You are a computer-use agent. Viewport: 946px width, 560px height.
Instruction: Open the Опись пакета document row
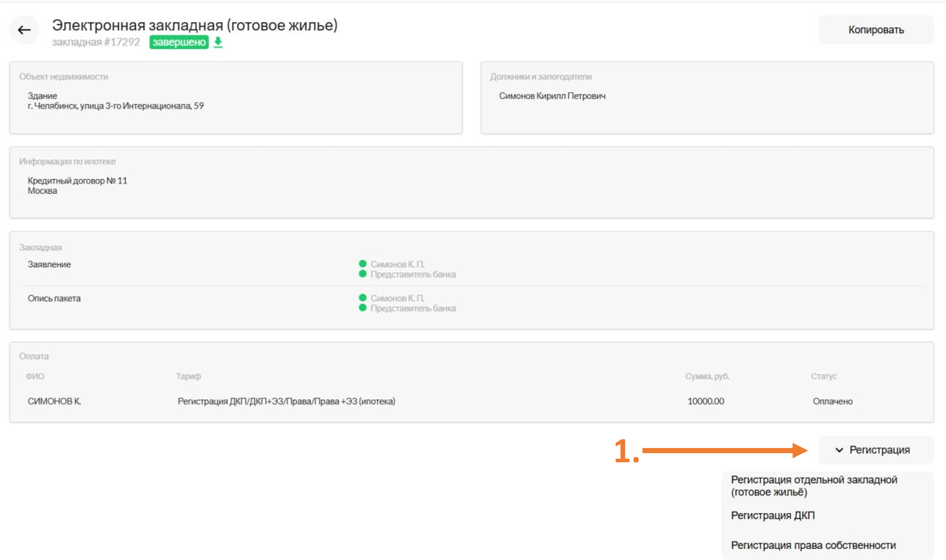[x=54, y=298]
